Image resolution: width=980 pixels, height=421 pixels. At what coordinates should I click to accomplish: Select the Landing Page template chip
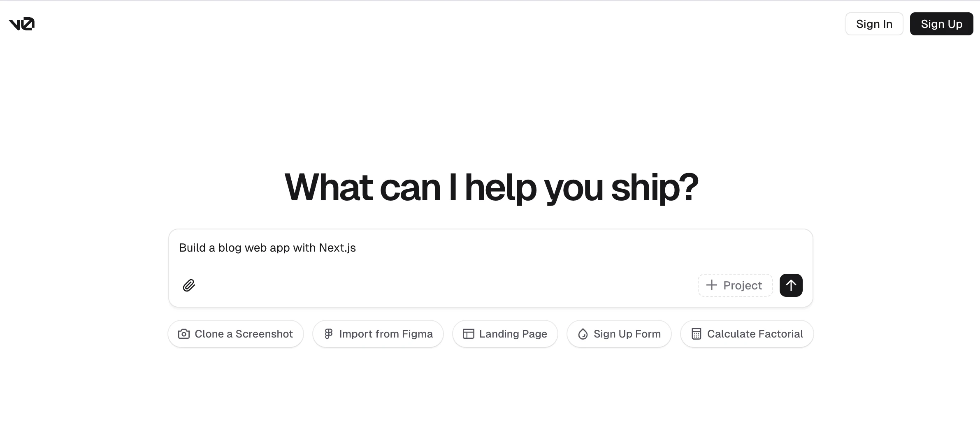505,334
